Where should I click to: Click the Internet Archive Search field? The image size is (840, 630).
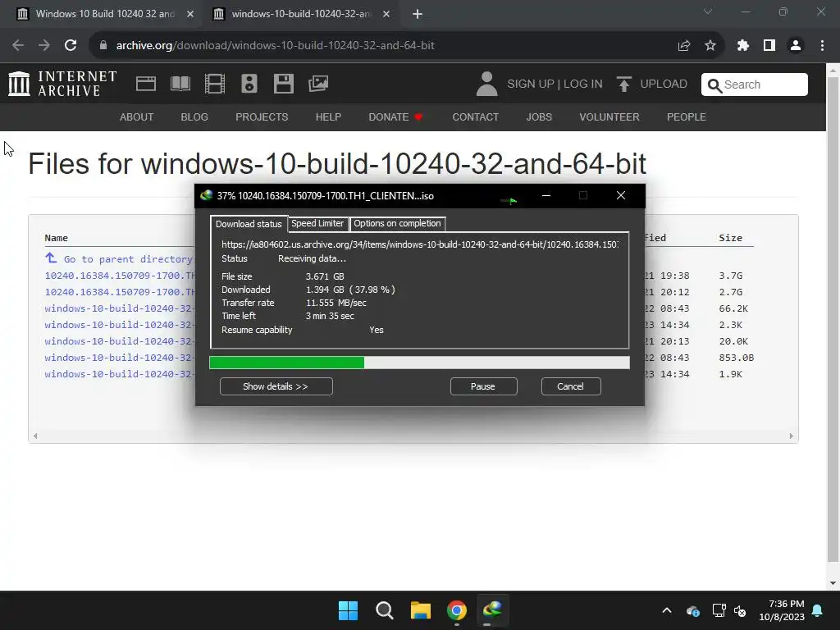coord(755,84)
